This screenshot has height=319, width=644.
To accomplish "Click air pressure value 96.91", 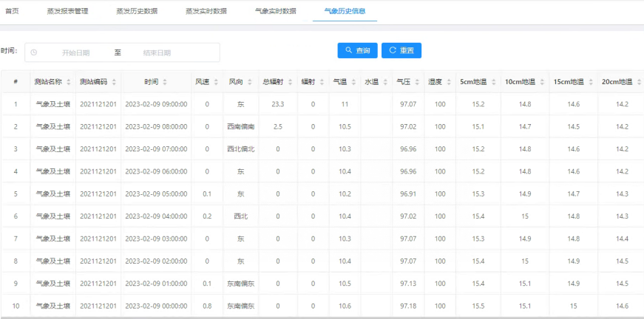I will click(x=408, y=193).
